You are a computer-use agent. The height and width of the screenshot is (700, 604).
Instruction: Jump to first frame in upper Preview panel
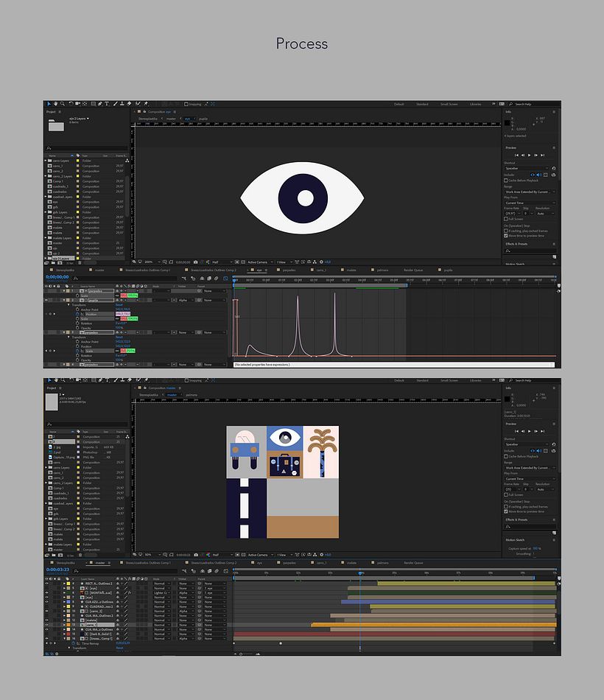(x=516, y=155)
